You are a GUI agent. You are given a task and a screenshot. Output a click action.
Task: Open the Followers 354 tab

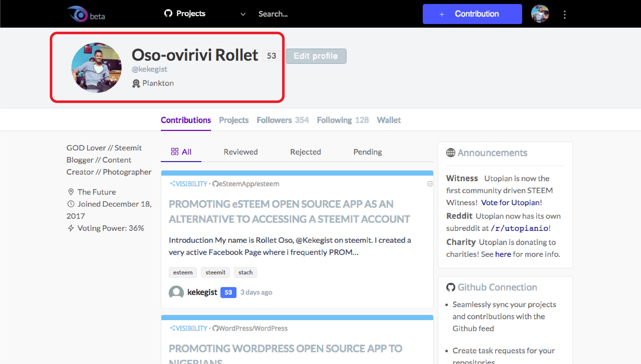(283, 120)
